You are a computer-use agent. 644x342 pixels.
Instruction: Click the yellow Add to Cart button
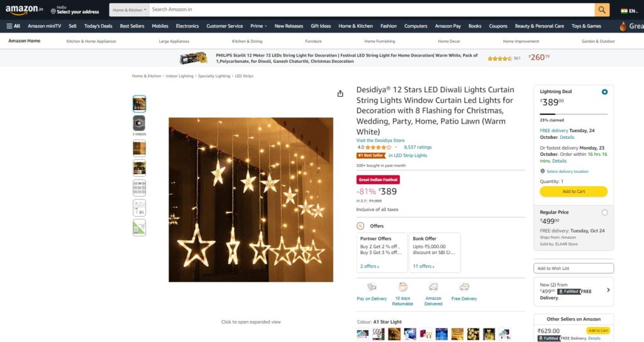click(x=574, y=191)
